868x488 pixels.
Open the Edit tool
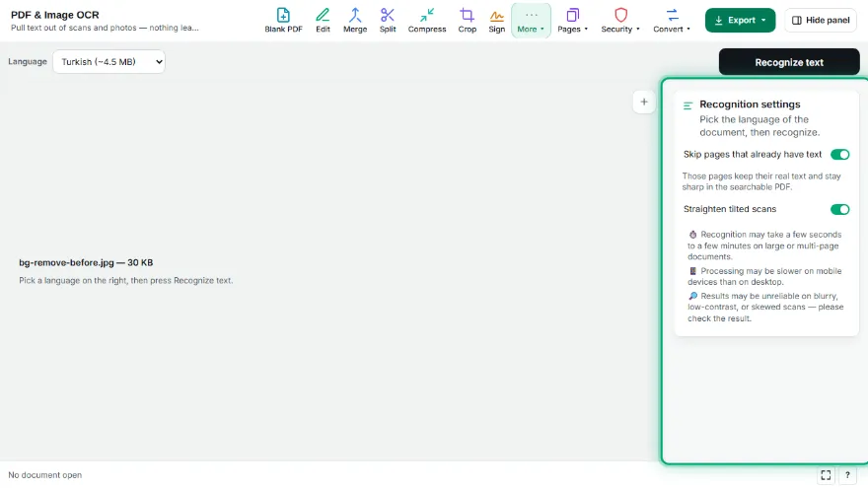point(323,21)
